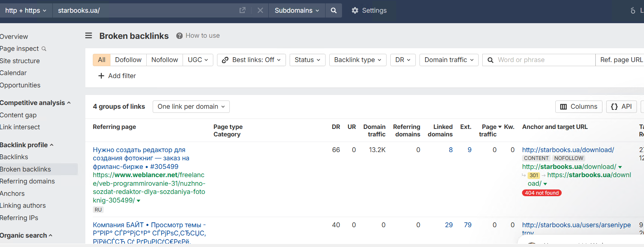The image size is (644, 247).
Task: Click the magnifier search button beside Subdomains
Action: pyautogui.click(x=333, y=10)
